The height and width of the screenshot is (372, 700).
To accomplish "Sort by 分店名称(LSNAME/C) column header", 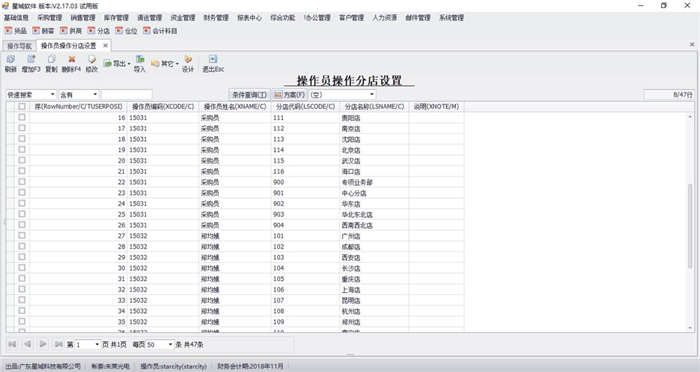I will point(374,107).
